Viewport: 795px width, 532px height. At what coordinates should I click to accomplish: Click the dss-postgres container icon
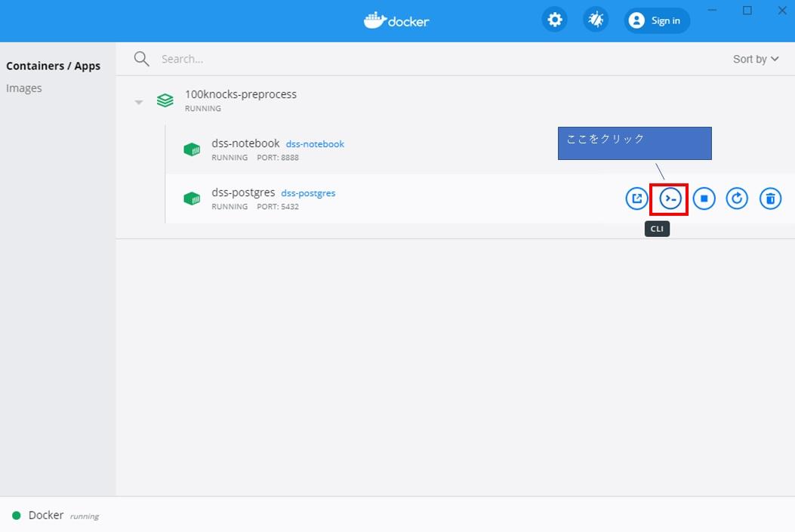coord(192,198)
